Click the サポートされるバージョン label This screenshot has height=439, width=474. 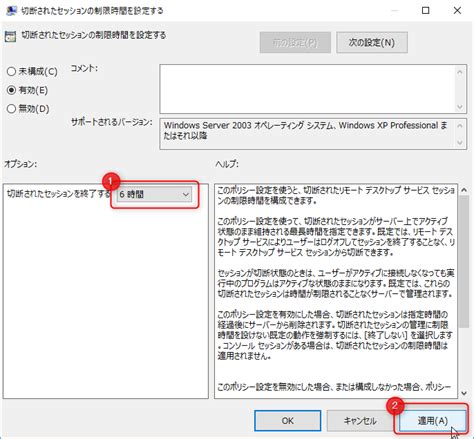[x=112, y=122]
